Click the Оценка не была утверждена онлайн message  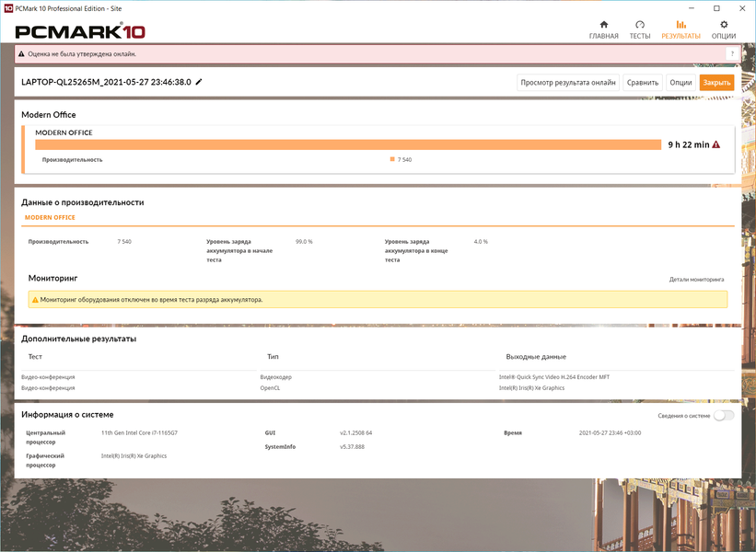tap(82, 54)
